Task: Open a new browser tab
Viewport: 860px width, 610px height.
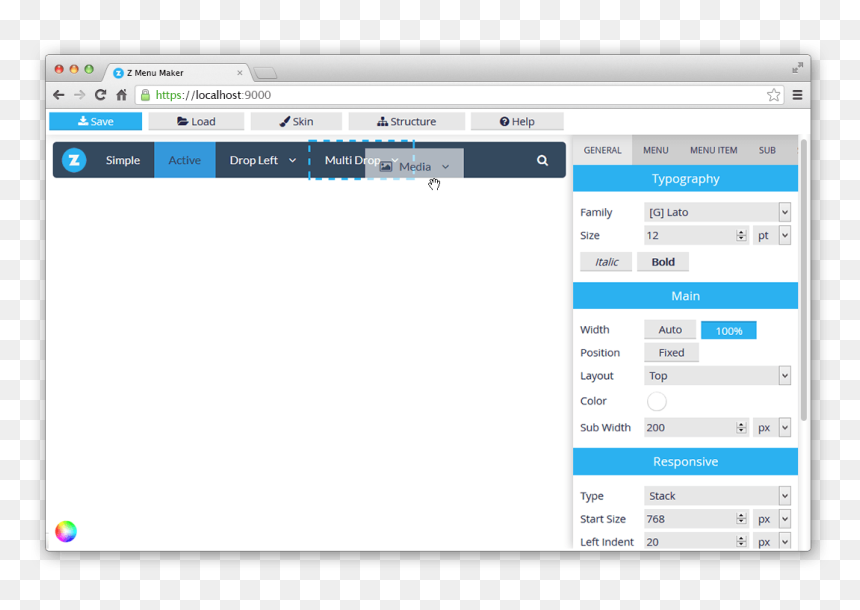Action: [x=265, y=73]
